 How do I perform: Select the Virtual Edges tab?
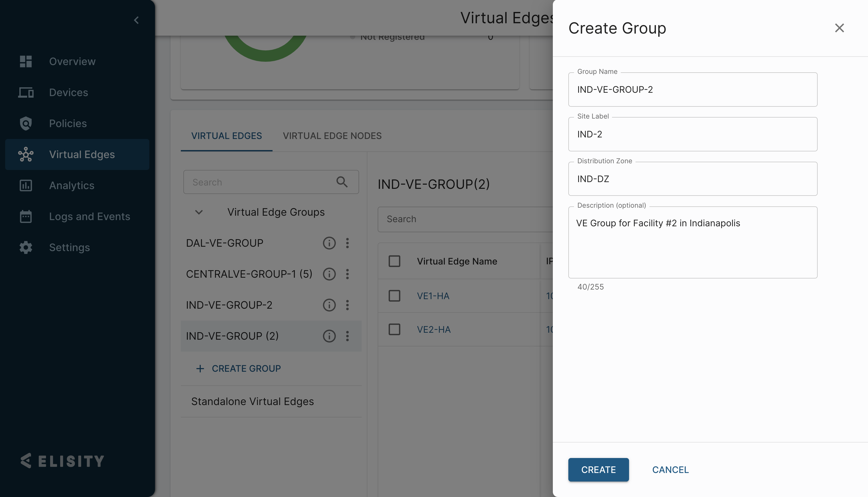click(x=226, y=136)
